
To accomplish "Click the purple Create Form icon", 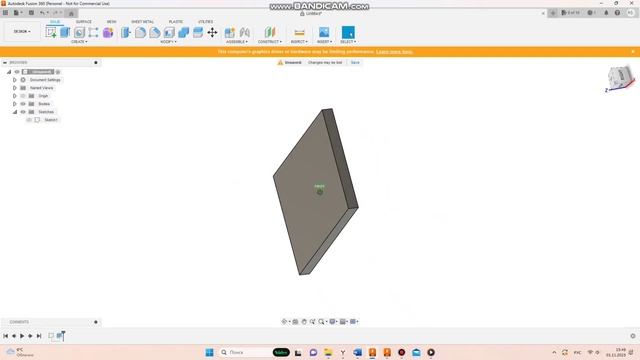I will 108,32.
